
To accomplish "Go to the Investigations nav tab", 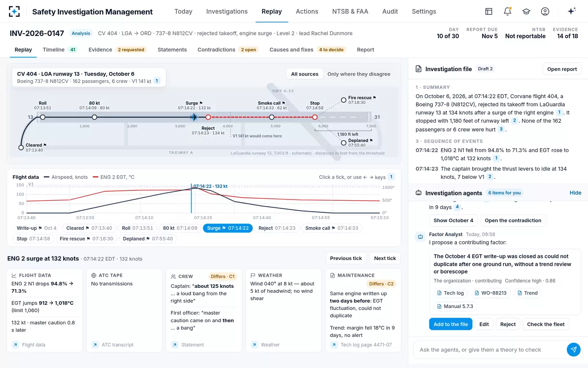I will (227, 11).
